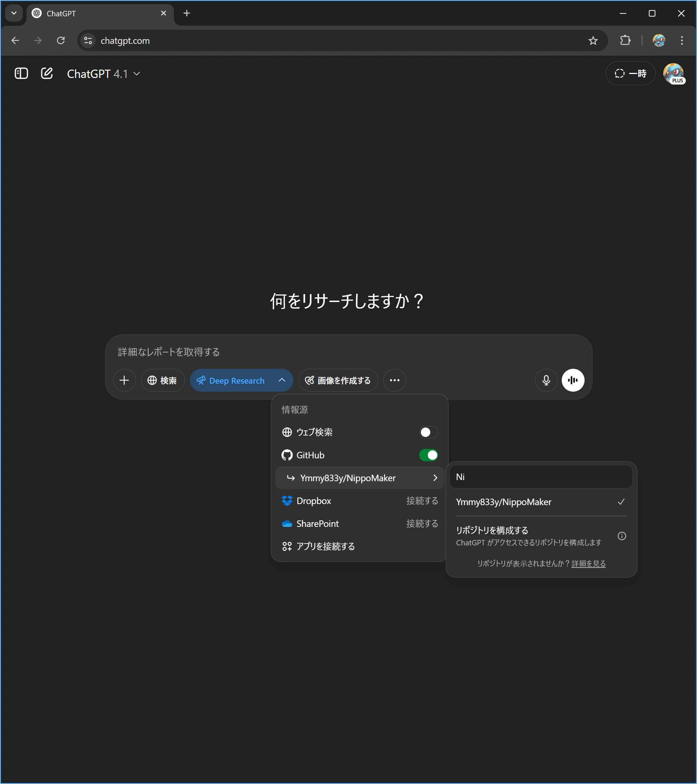Click the repository search field containing Ni
Viewport: 697px width, 784px height.
[541, 477]
